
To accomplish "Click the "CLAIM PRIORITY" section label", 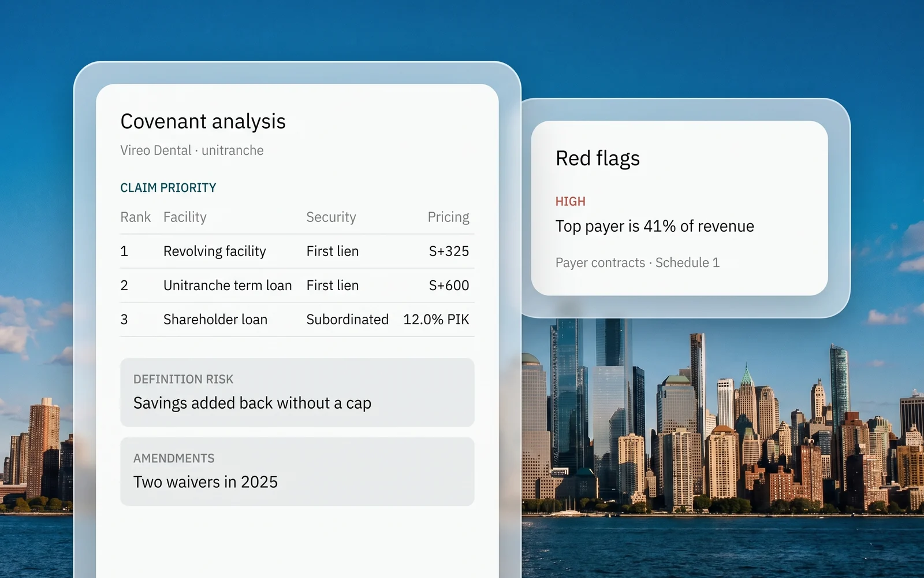I will pyautogui.click(x=168, y=188).
